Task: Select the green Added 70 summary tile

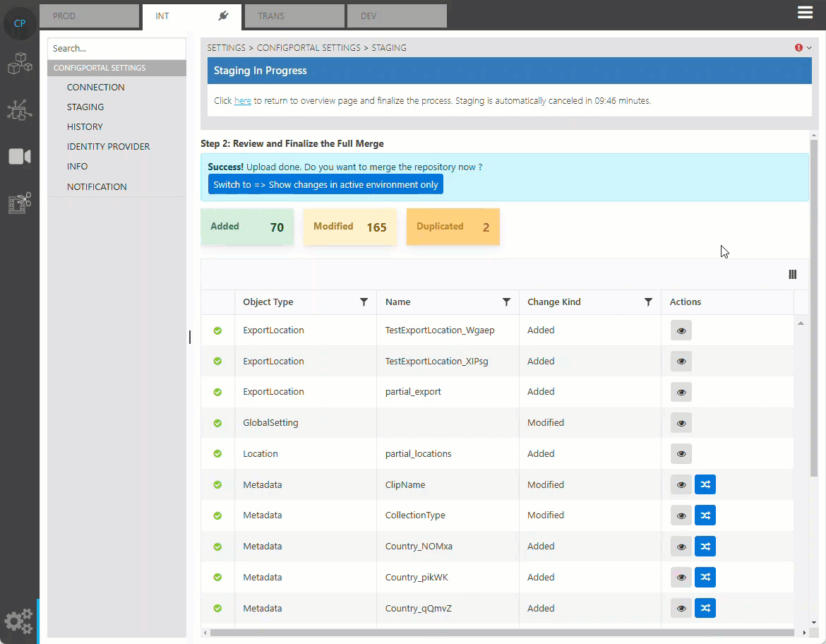Action: [x=247, y=227]
